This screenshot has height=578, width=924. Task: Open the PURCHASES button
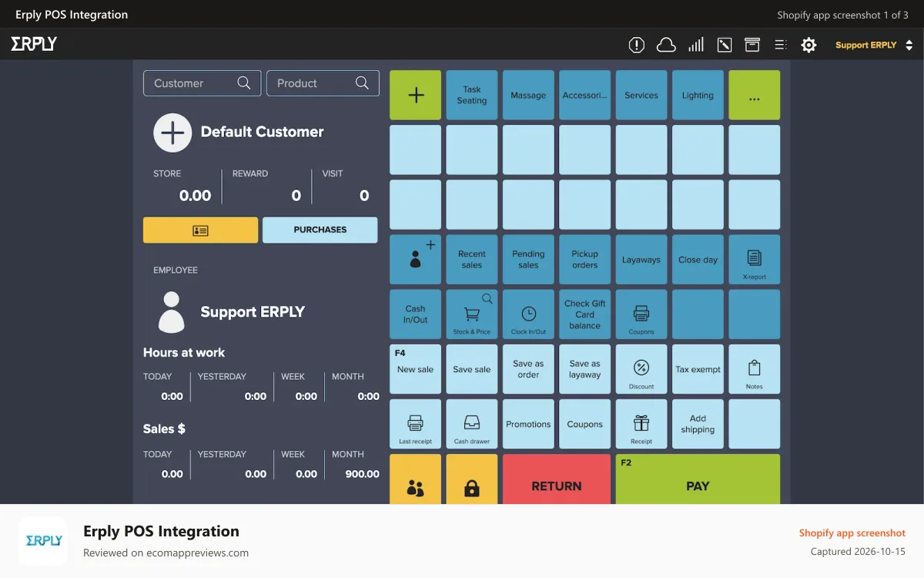[x=320, y=230]
